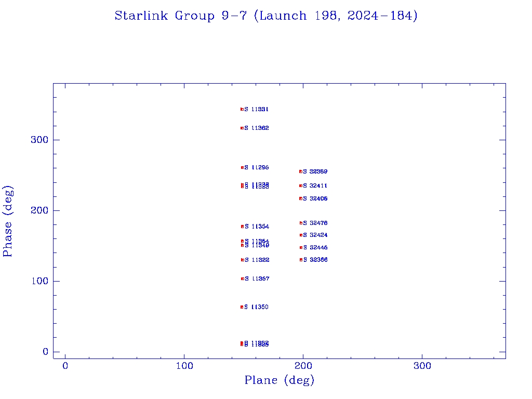Pick the red data marker beside S 32424
Image resolution: width=532 pixels, height=399 pixels.
[301, 235]
